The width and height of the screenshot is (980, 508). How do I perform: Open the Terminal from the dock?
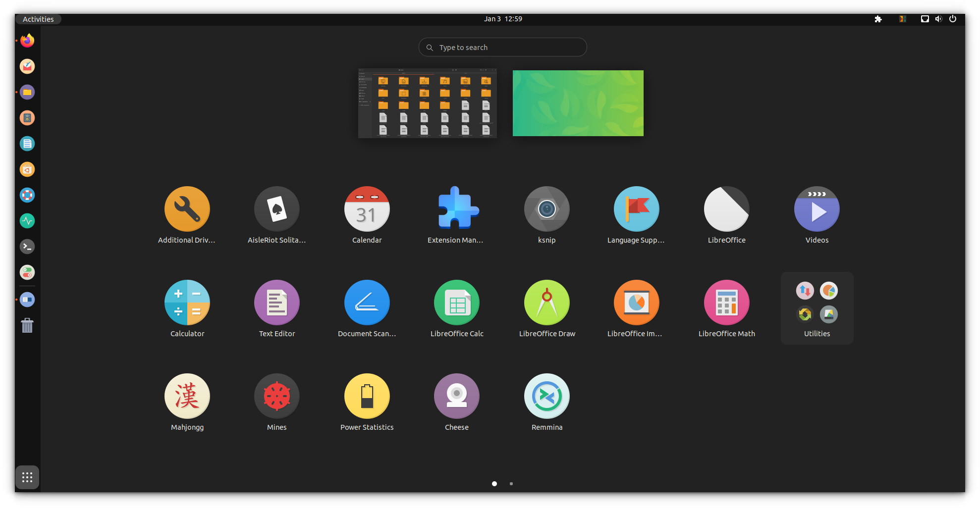27,247
